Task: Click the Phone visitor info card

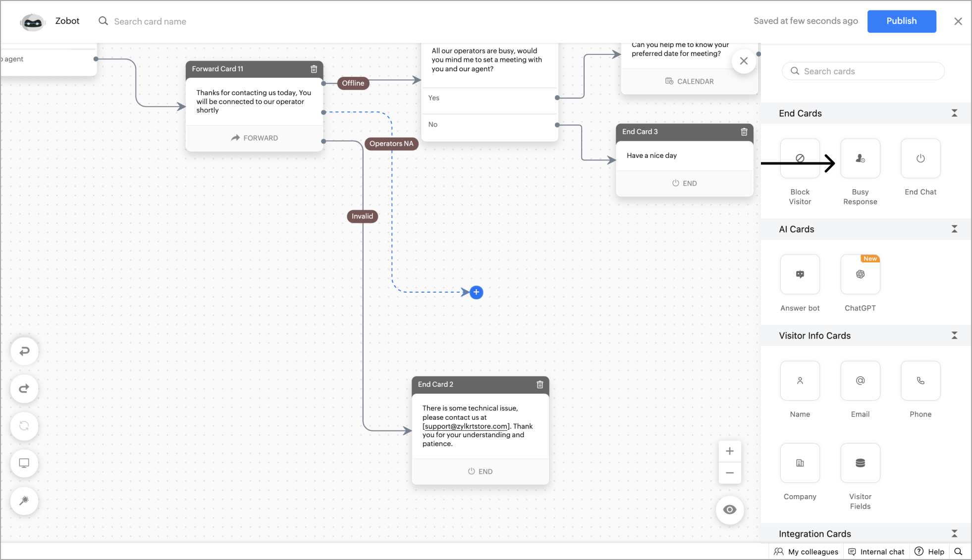Action: point(920,381)
